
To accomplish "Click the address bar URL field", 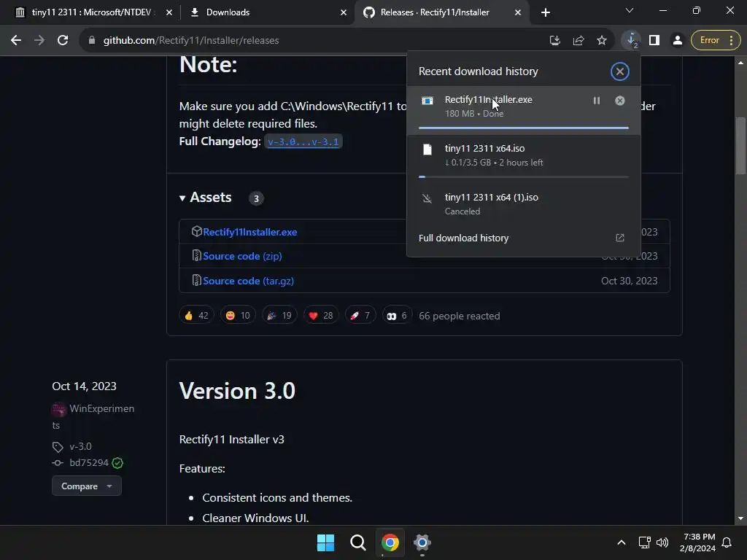I will [x=314, y=41].
